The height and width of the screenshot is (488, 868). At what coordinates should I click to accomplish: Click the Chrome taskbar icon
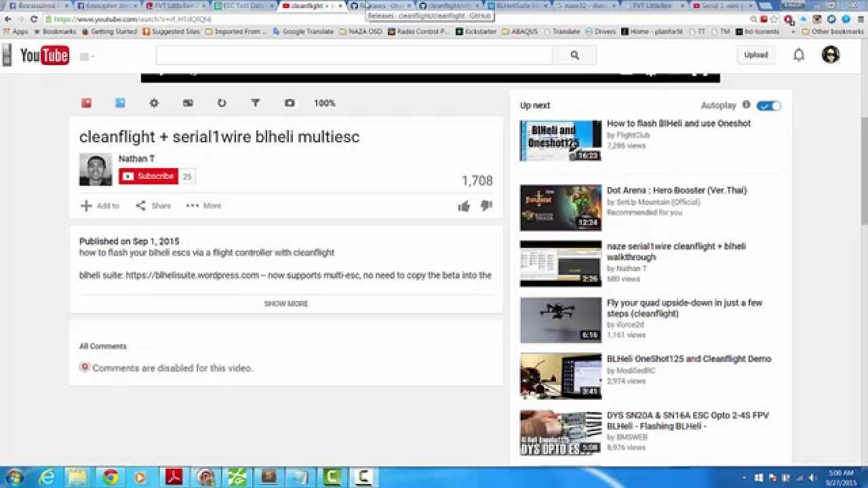(110, 478)
